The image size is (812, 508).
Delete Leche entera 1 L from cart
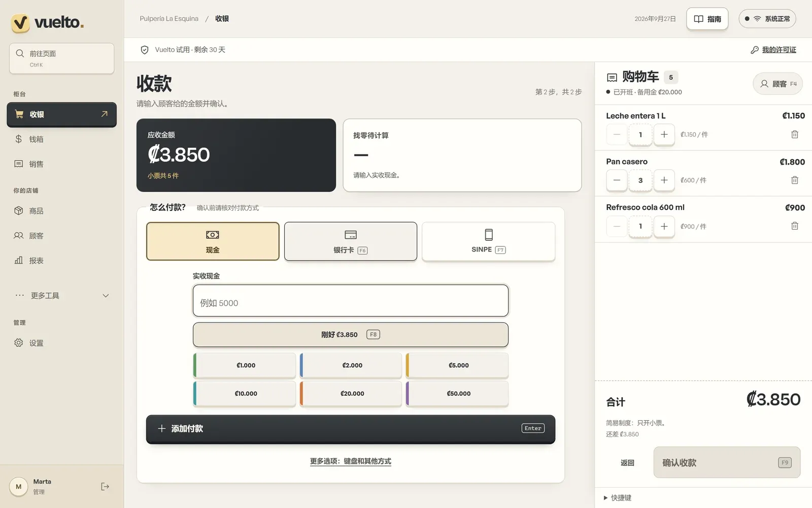795,135
